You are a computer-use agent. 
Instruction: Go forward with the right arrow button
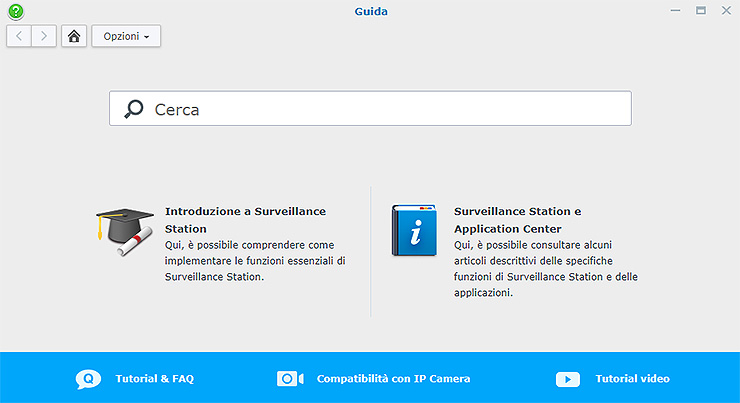[44, 36]
